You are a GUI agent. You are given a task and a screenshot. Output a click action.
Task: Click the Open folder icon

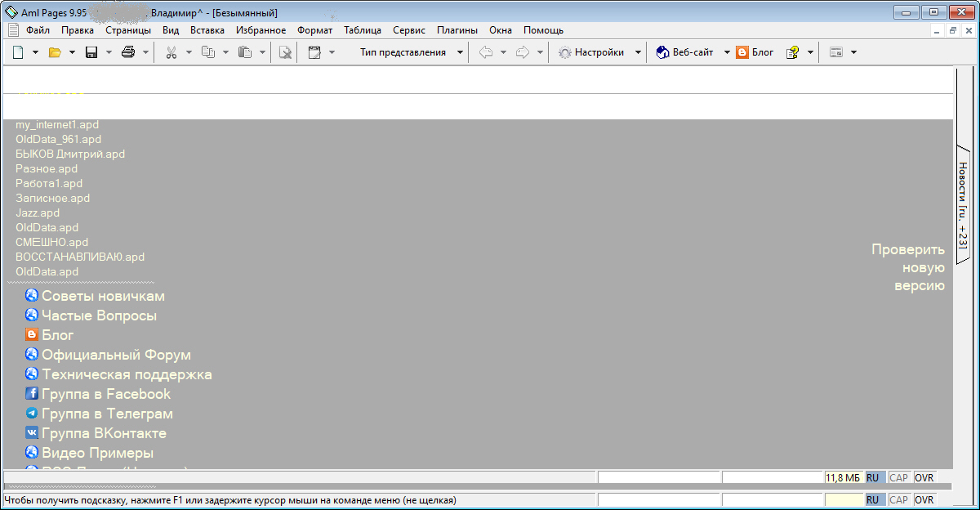55,52
